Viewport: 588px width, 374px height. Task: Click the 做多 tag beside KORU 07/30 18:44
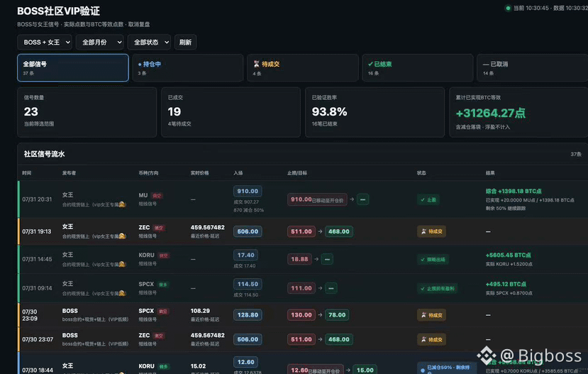[x=164, y=366]
